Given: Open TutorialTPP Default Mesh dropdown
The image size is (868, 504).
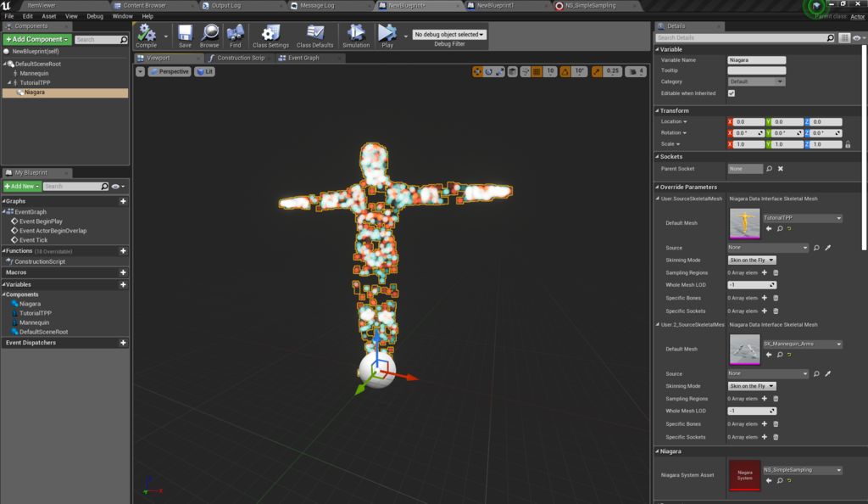Looking at the screenshot, I should (803, 218).
